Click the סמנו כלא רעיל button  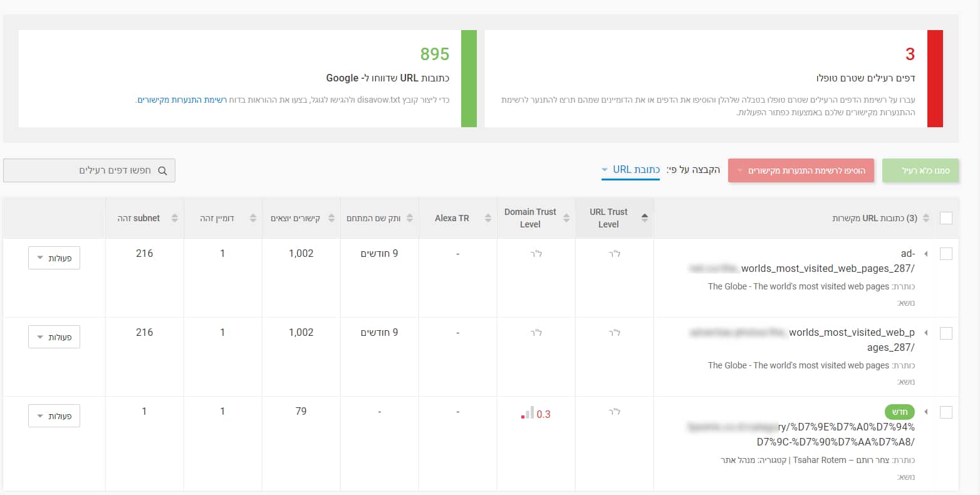click(x=920, y=170)
